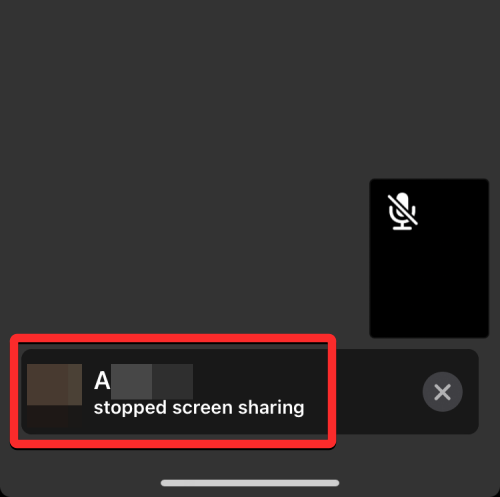Viewport: 500px width, 497px height.
Task: Tap the blurred avatar in the notification
Action: (54, 395)
